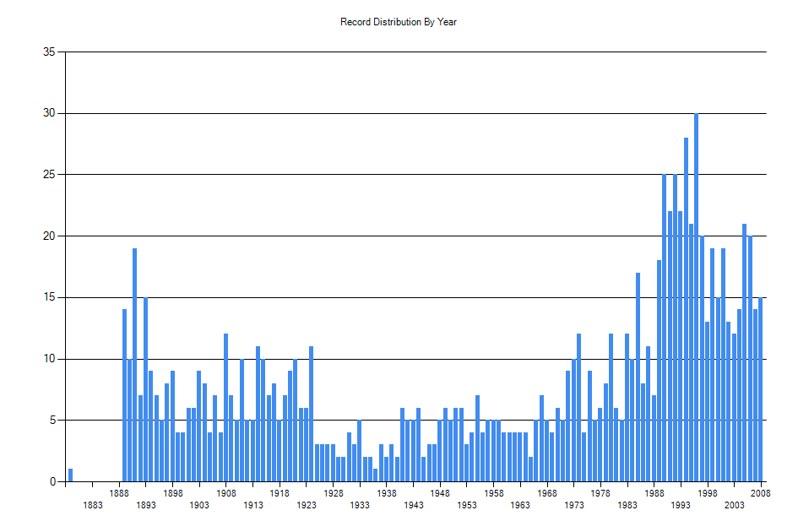Viewport: 798px width, 532px height.
Task: Select the y-axis label 10
Action: tap(49, 359)
